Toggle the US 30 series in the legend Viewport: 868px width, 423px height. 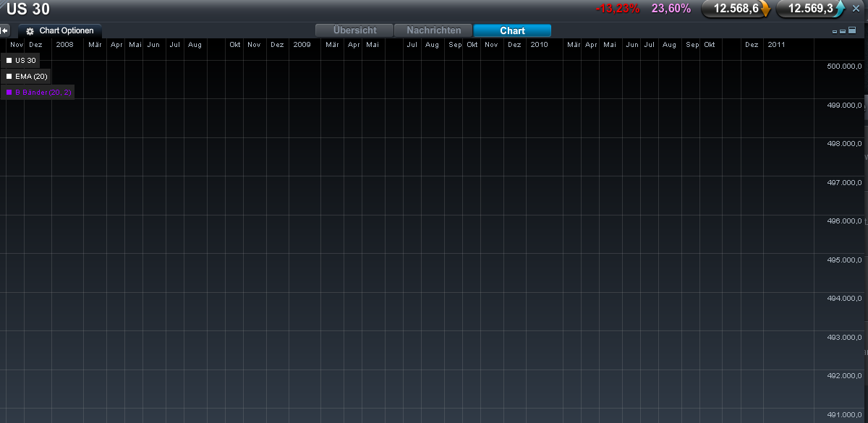pos(20,61)
